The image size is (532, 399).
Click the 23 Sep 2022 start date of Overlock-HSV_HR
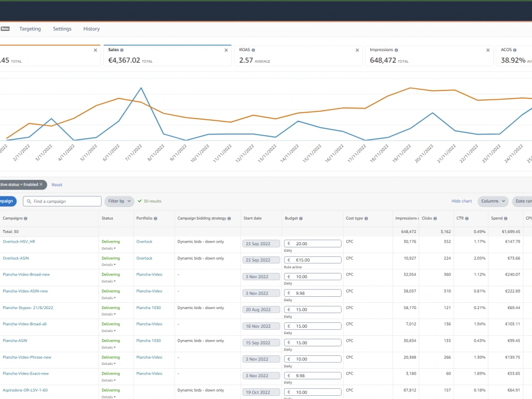tap(261, 244)
